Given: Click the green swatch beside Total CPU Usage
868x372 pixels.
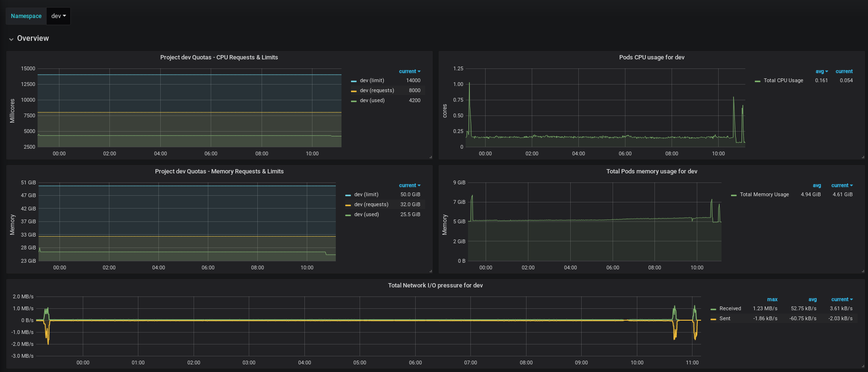Looking at the screenshot, I should click(758, 81).
